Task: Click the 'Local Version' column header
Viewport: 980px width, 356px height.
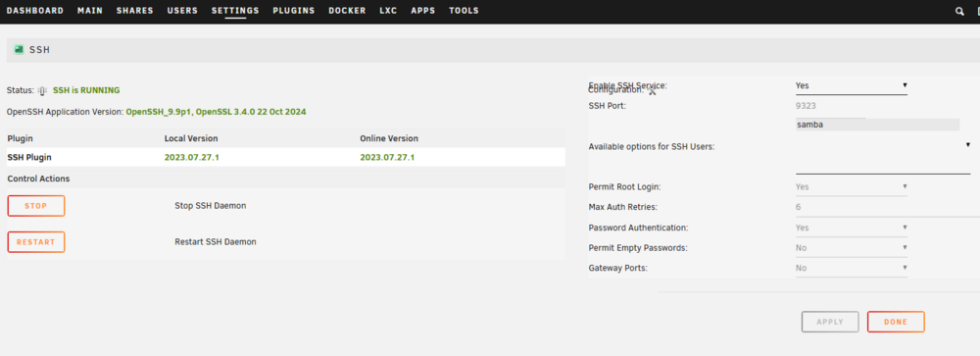Action: (x=191, y=138)
